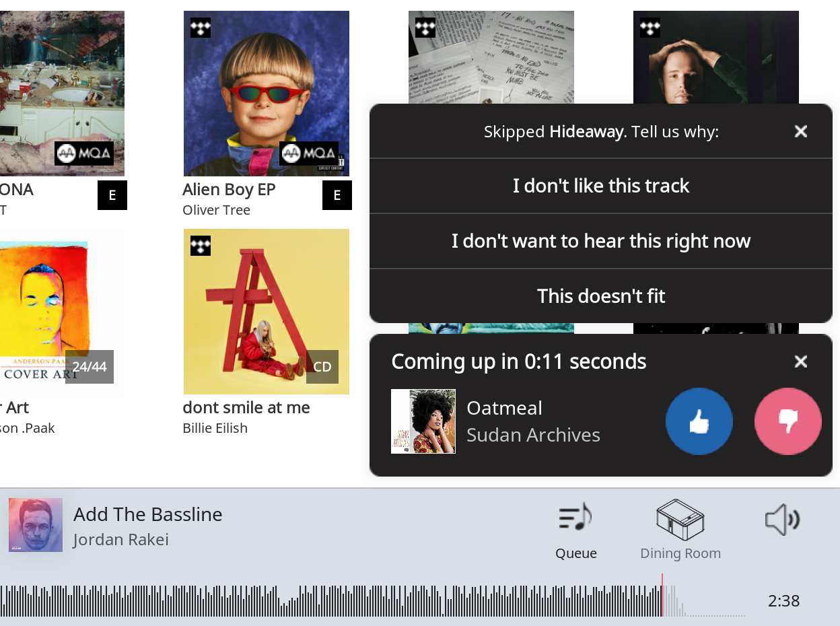The height and width of the screenshot is (626, 840).
Task: Click TIDAL icon on dont smile at me cover
Action: (201, 246)
